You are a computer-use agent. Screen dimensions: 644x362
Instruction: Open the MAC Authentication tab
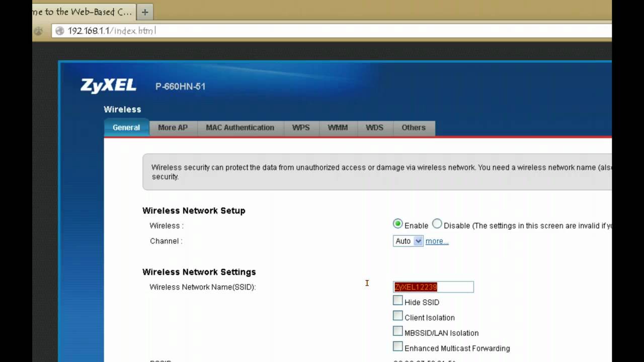[x=240, y=128]
